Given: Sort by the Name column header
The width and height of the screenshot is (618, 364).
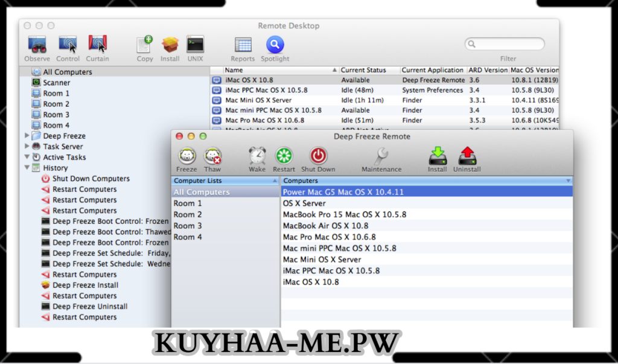Looking at the screenshot, I should 281,70.
